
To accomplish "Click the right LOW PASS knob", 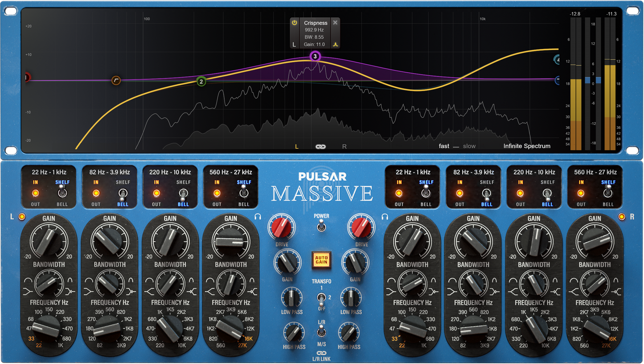I will [351, 297].
